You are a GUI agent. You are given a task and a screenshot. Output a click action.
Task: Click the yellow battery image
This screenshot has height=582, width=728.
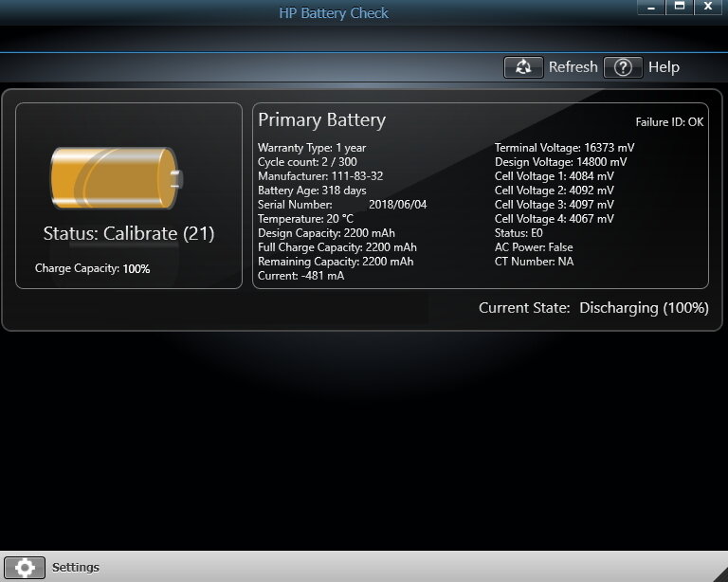pos(117,178)
